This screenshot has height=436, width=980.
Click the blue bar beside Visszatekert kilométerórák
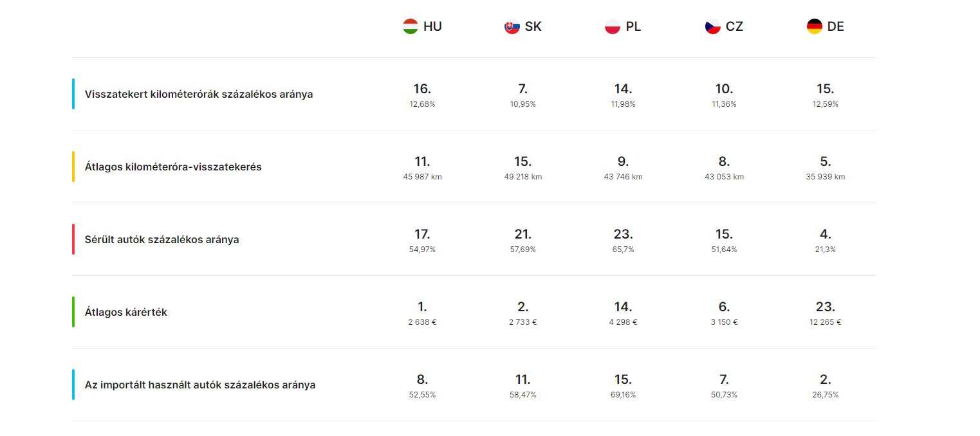73,94
